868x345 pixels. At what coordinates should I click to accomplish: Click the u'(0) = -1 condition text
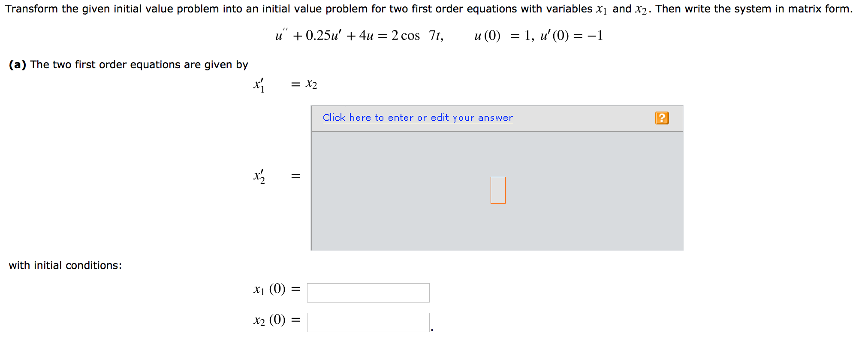tap(570, 36)
